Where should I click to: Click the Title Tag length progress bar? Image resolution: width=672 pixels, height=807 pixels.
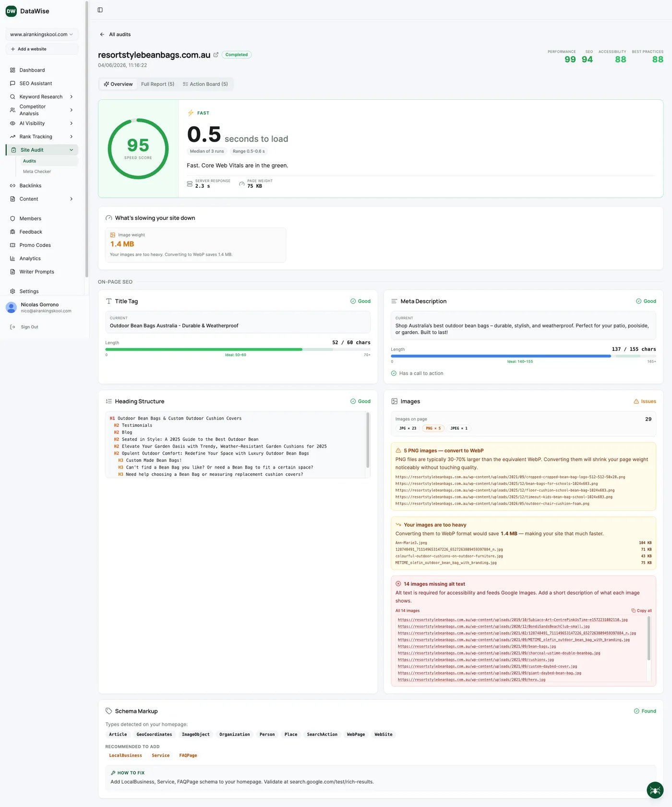coord(238,349)
